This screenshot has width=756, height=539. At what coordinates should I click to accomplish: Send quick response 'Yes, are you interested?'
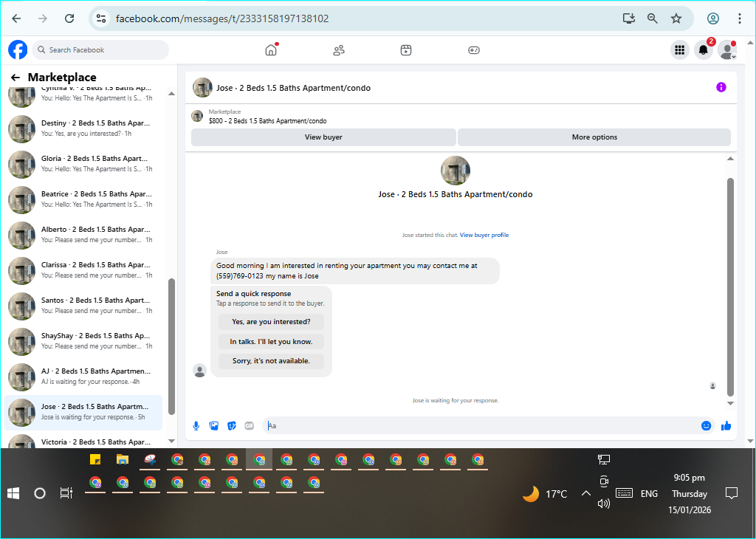[x=271, y=322]
